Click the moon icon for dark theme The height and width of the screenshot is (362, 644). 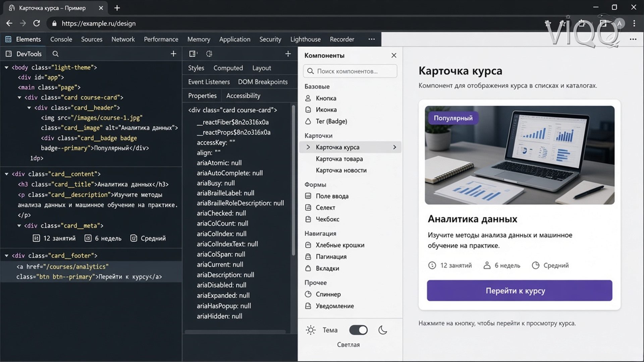click(383, 330)
